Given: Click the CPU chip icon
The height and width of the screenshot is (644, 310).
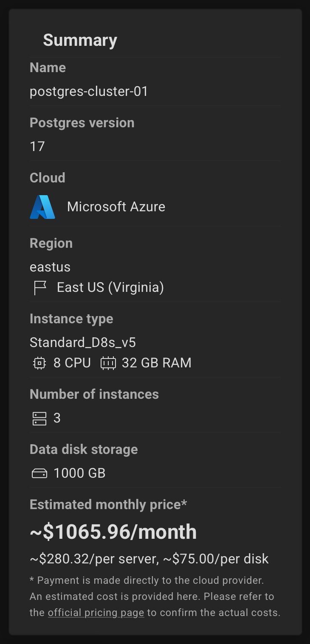Looking at the screenshot, I should [39, 363].
